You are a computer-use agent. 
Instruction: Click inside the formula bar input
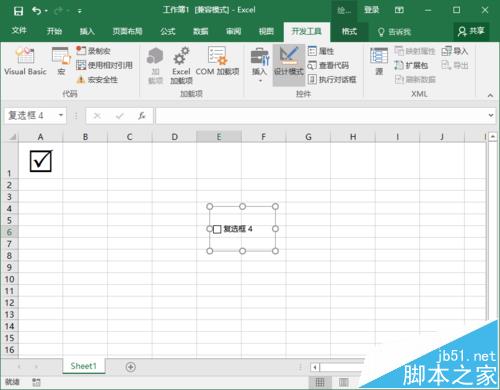click(x=321, y=116)
